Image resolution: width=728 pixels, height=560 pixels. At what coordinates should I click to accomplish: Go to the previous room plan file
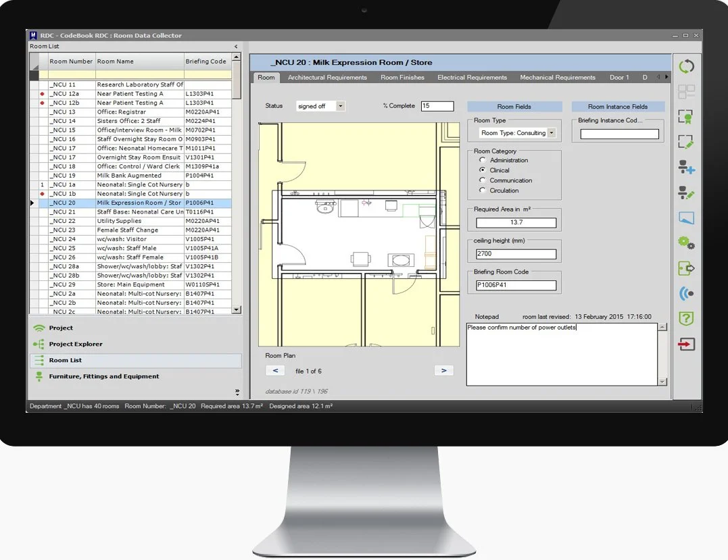click(275, 371)
